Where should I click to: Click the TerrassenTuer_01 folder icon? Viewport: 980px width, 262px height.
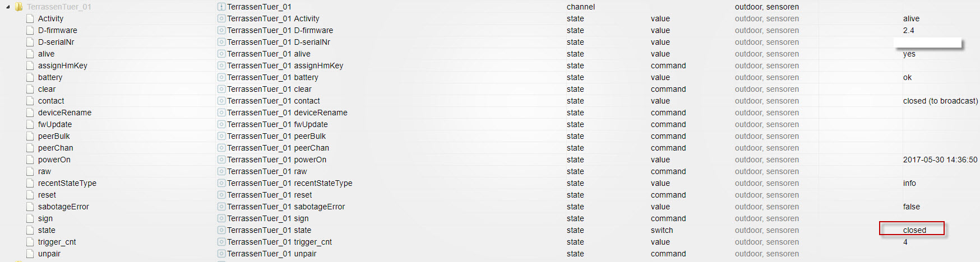pyautogui.click(x=19, y=7)
